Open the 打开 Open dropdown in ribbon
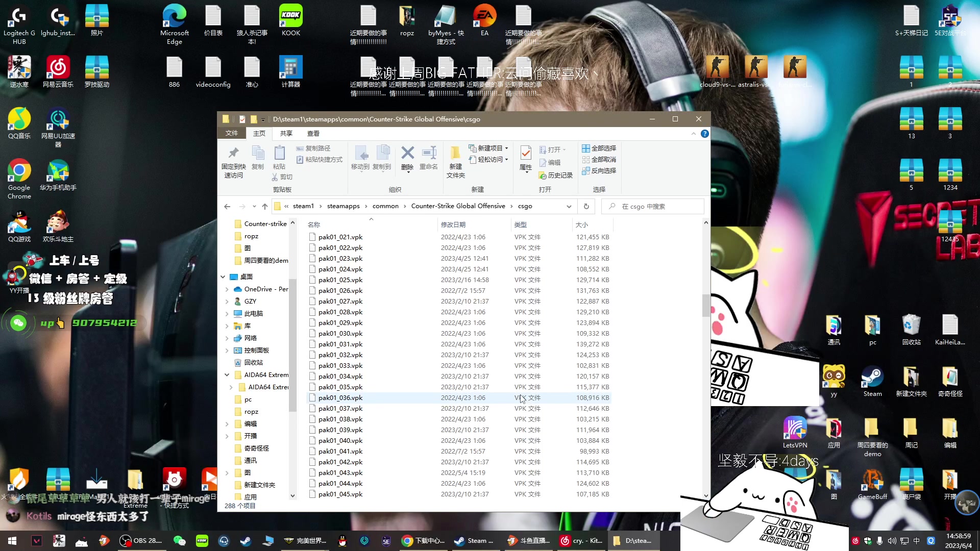Image resolution: width=980 pixels, height=551 pixels. coord(553,150)
